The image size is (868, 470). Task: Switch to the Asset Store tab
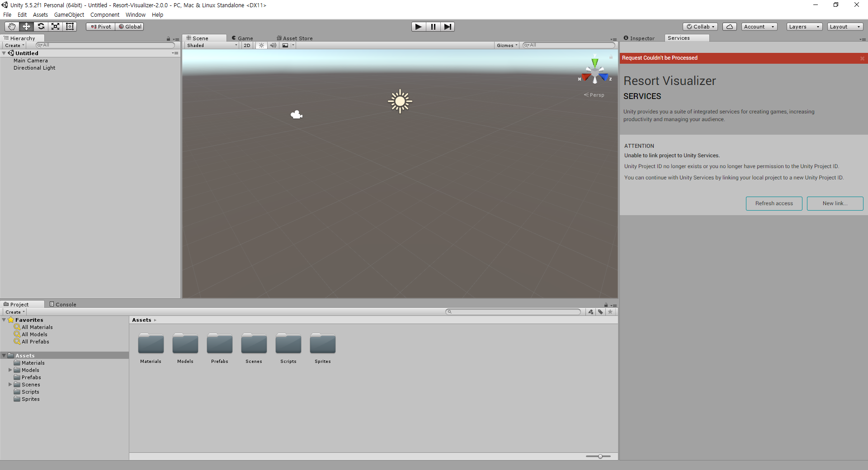295,38
